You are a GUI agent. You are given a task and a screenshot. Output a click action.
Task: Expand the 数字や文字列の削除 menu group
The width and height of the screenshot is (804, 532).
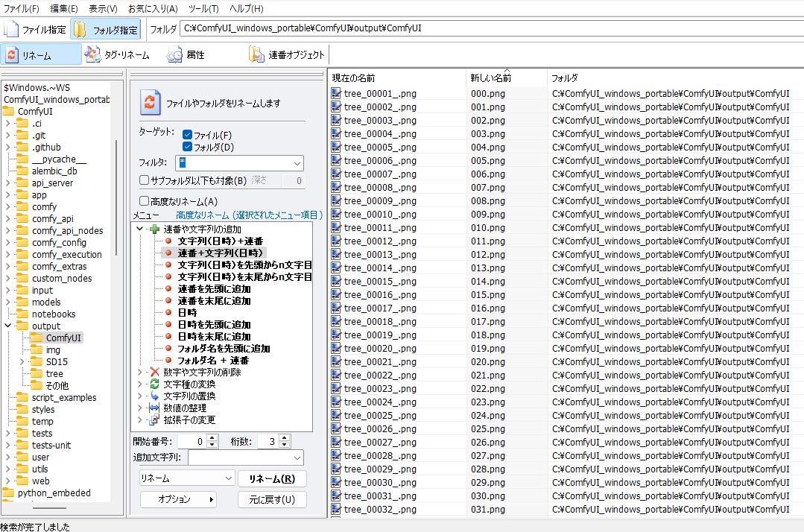tap(140, 372)
